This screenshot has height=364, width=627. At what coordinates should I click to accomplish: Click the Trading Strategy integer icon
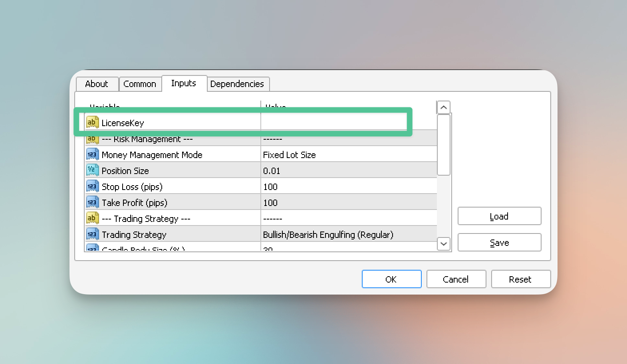pos(92,234)
